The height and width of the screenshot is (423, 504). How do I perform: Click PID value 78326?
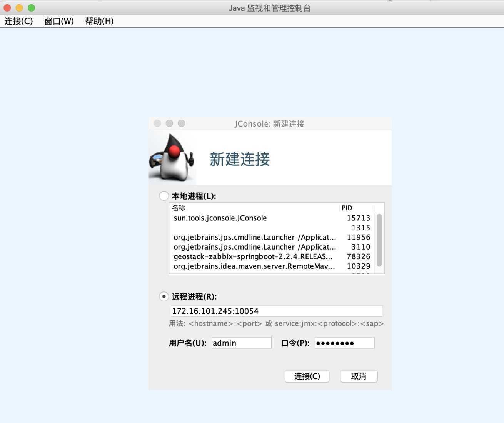click(x=359, y=256)
